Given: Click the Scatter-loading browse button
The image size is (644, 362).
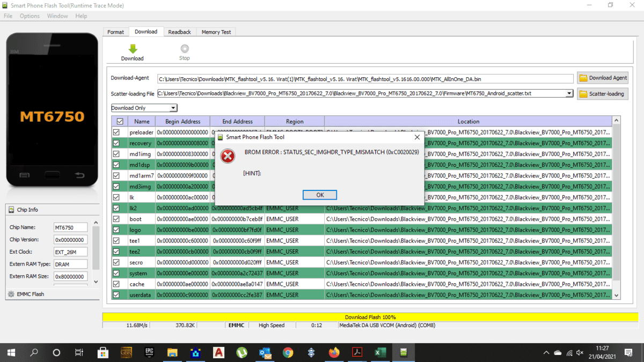Looking at the screenshot, I should tap(603, 94).
